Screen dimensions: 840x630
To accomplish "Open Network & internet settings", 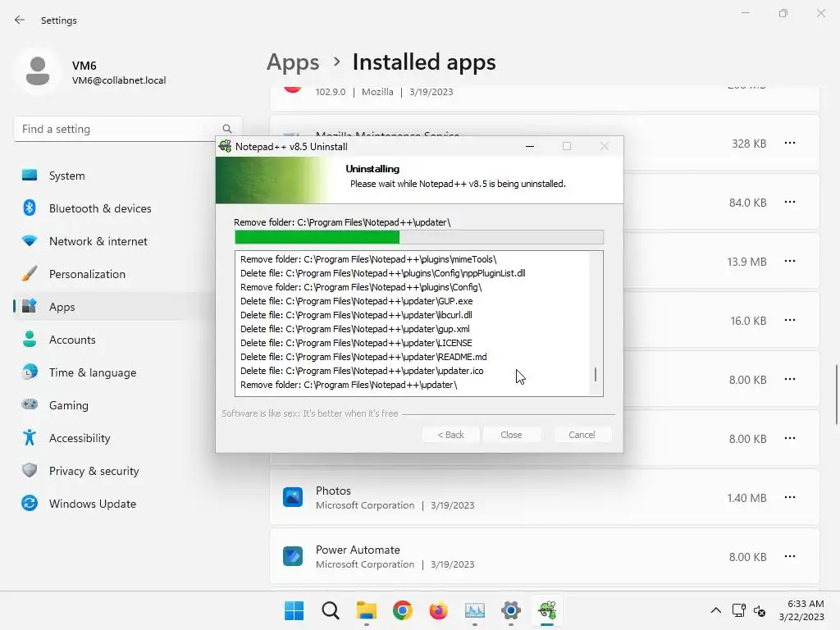I will 114,241.
